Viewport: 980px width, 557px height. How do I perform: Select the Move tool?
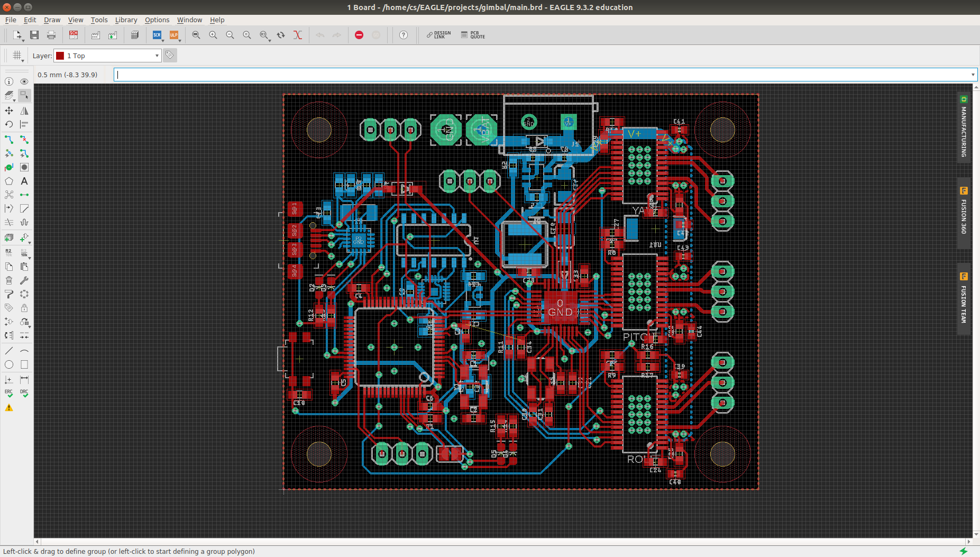(x=9, y=111)
